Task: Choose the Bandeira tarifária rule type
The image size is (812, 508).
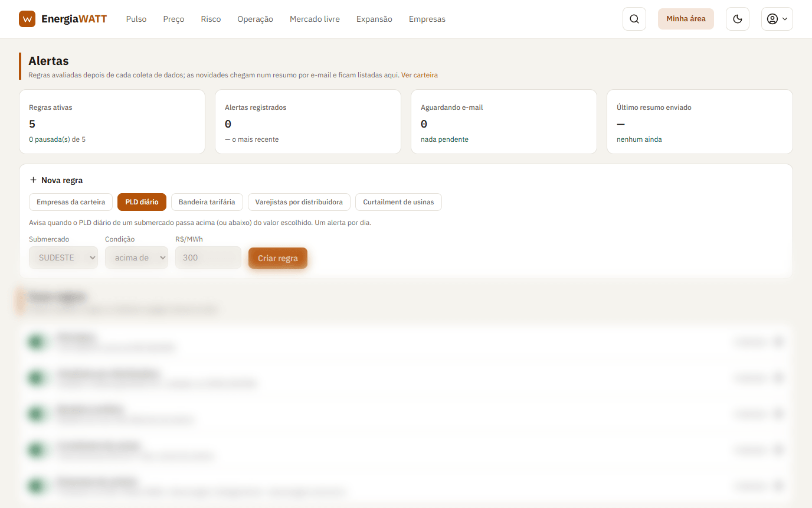Action: tap(207, 202)
